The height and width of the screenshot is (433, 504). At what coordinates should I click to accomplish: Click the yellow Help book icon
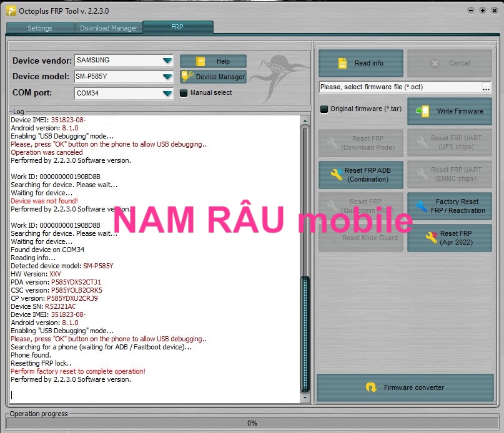(x=200, y=61)
